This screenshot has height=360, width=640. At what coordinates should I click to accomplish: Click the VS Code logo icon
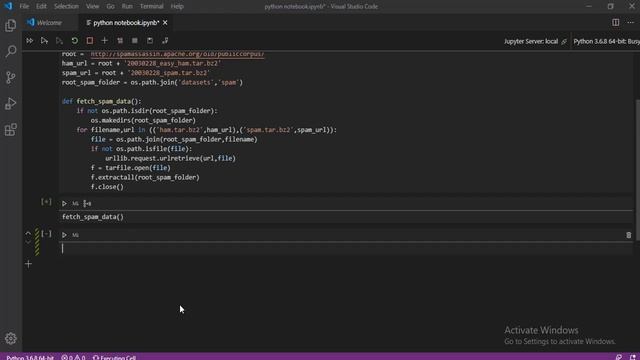coord(8,6)
